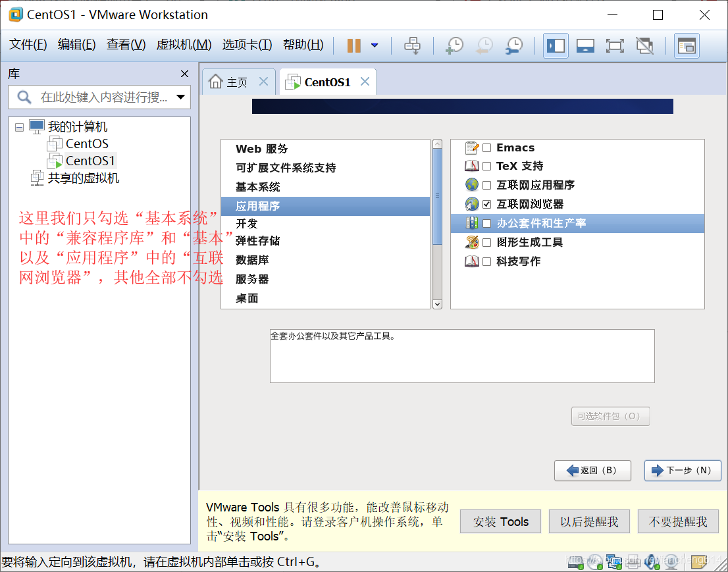Image resolution: width=728 pixels, height=572 pixels.
Task: Open the power options dropdown arrow
Action: click(375, 45)
